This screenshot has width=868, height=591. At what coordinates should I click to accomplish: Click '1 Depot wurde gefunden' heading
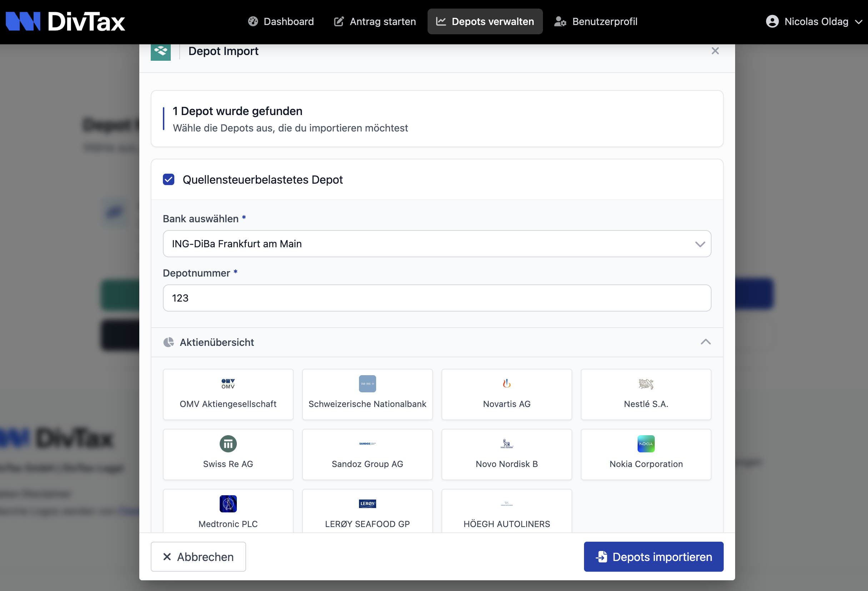[238, 111]
